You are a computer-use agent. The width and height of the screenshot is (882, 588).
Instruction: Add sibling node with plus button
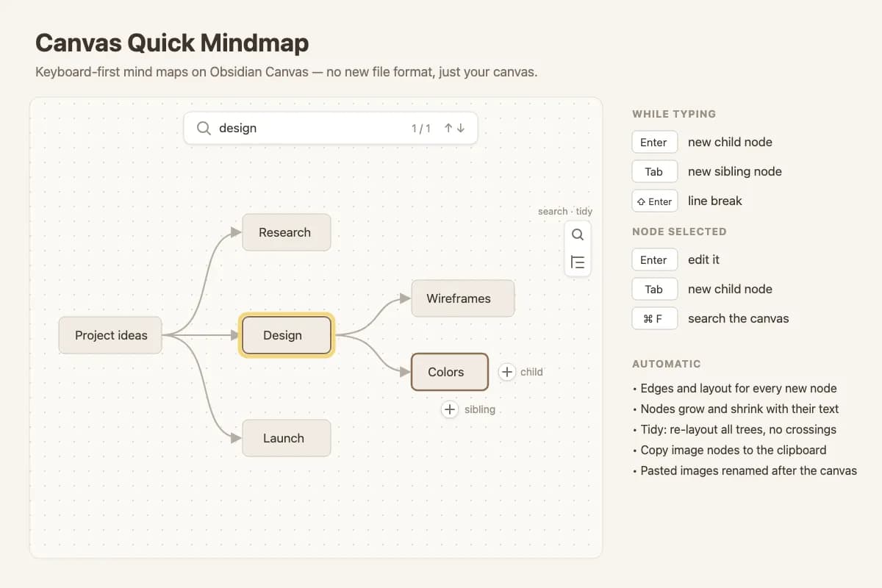click(x=450, y=409)
